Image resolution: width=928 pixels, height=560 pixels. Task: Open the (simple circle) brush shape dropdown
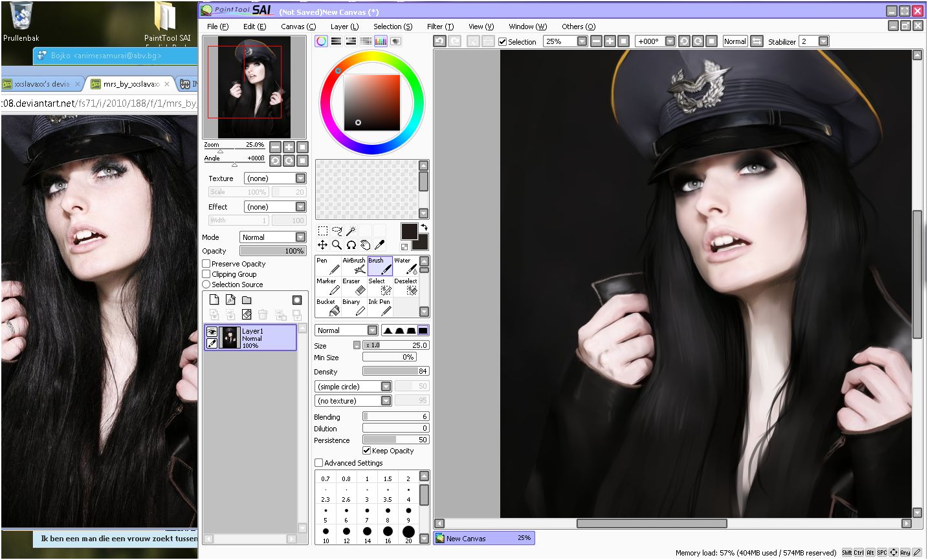353,387
